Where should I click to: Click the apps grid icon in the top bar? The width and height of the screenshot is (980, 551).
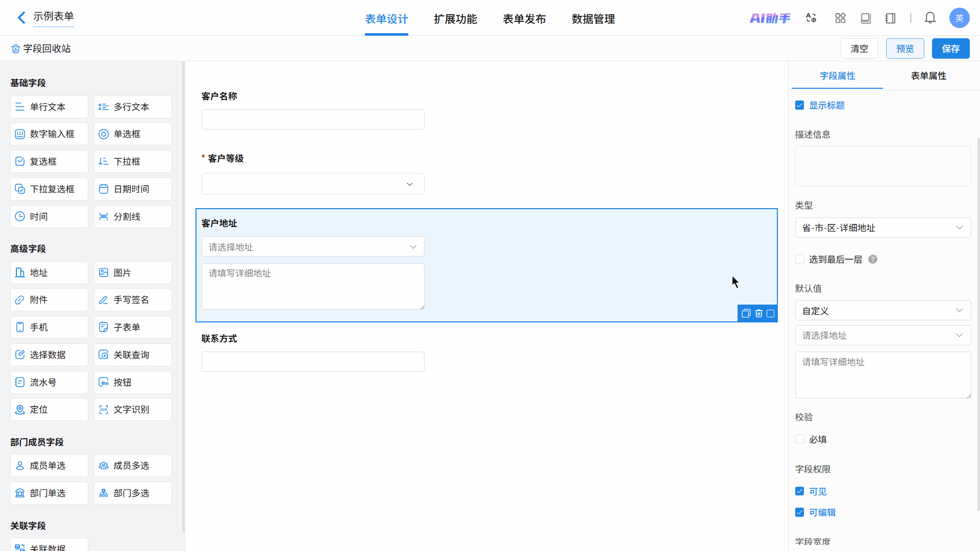[x=840, y=18]
